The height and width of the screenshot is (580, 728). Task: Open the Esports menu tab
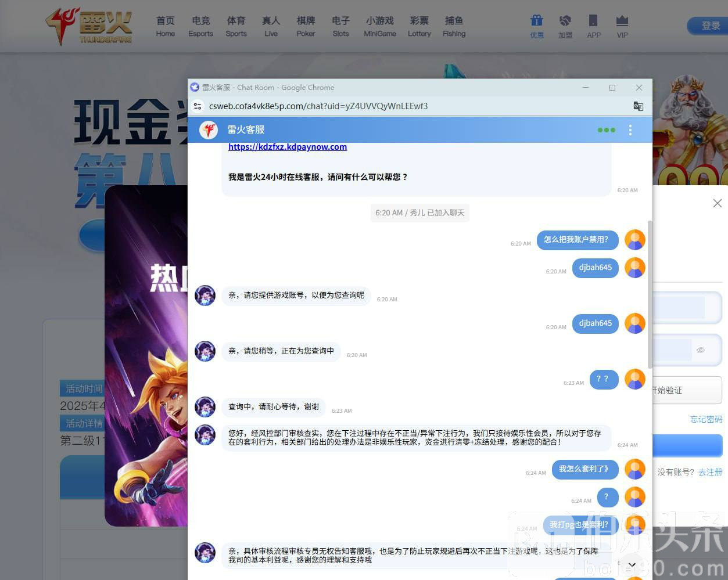pos(200,26)
